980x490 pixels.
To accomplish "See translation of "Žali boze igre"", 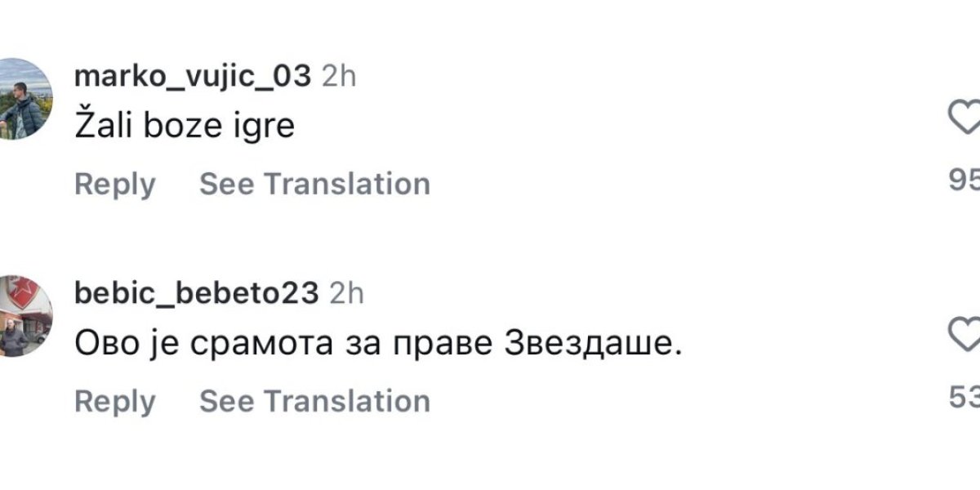I will click(x=314, y=184).
